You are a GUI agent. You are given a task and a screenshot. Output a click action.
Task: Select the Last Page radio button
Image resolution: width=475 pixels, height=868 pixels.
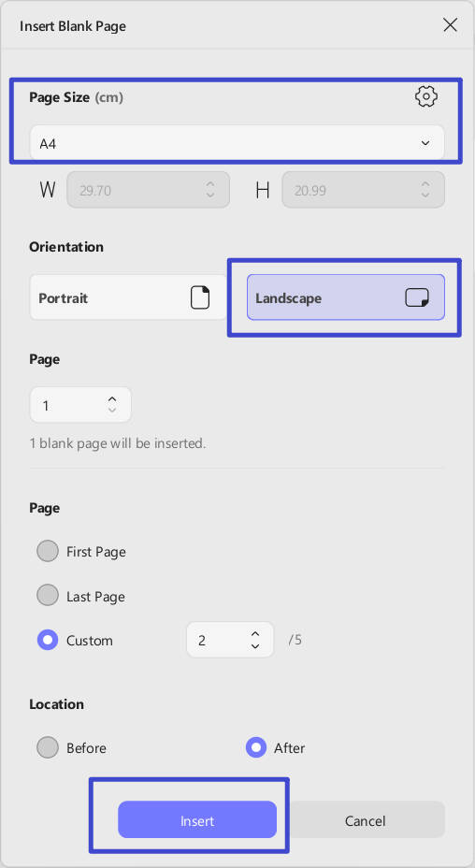coord(48,596)
